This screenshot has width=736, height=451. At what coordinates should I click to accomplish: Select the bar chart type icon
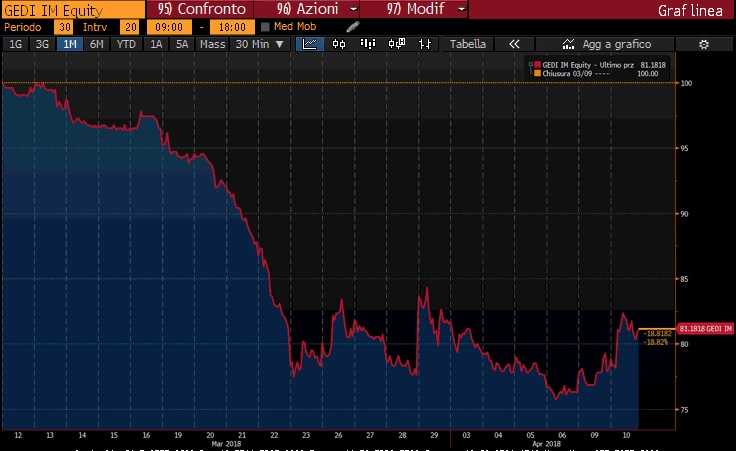(368, 44)
